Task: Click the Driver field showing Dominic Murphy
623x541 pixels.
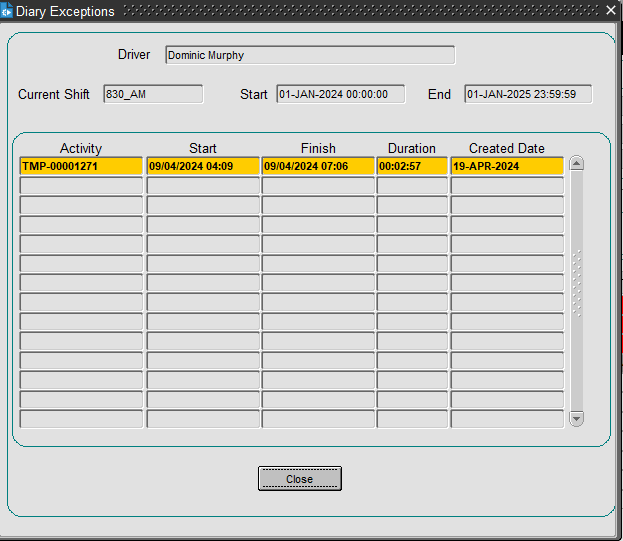Action: click(x=310, y=55)
